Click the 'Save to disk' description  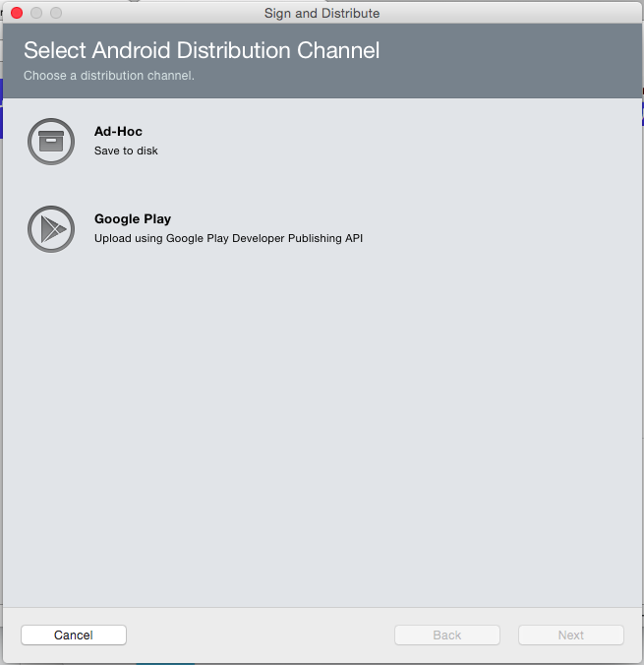126,151
